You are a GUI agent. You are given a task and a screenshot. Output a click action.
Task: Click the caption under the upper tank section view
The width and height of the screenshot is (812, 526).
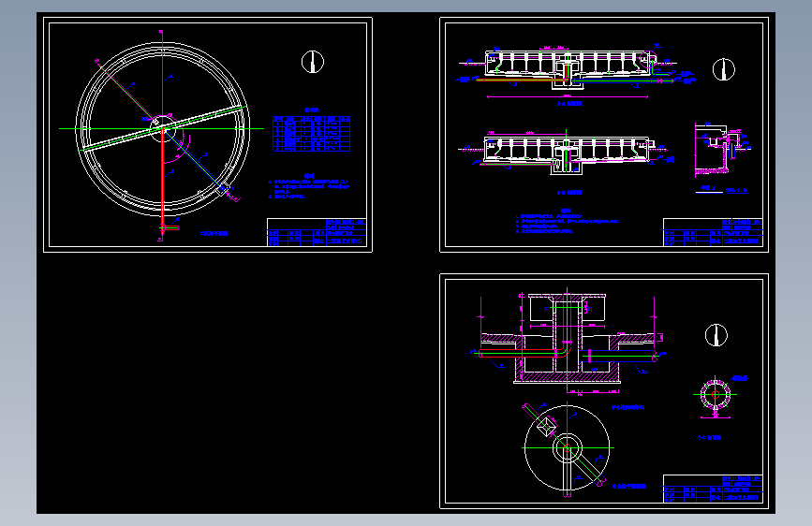click(569, 104)
